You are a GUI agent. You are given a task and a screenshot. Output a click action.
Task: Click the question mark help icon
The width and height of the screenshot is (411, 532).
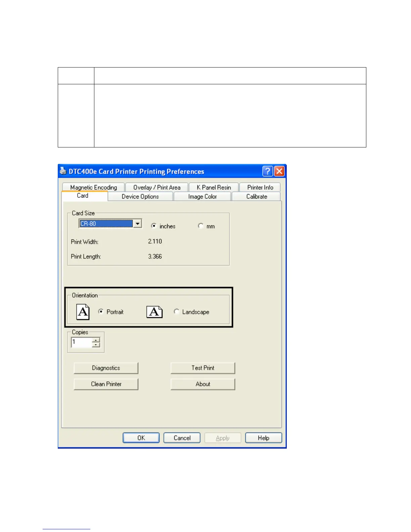[268, 171]
